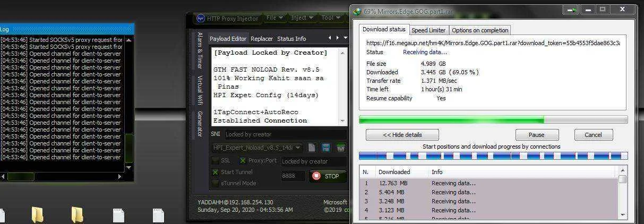Click the Proxy 'Locked by creator' field

tap(313, 161)
